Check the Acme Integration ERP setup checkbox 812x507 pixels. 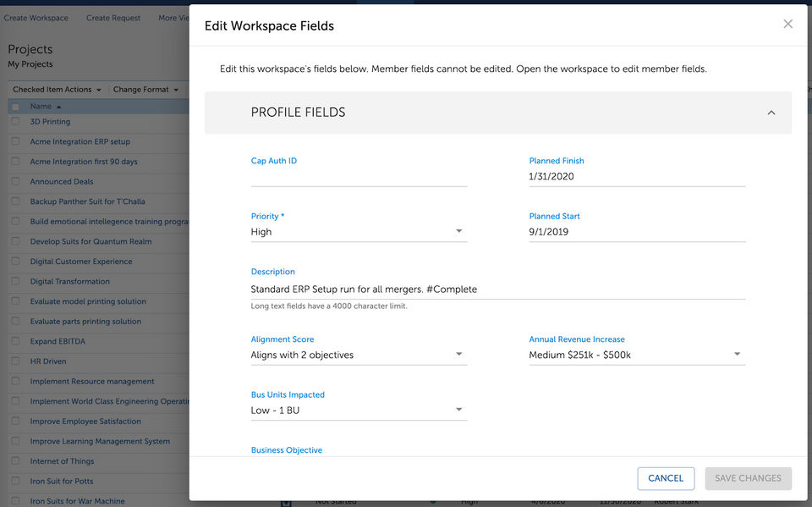(15, 141)
